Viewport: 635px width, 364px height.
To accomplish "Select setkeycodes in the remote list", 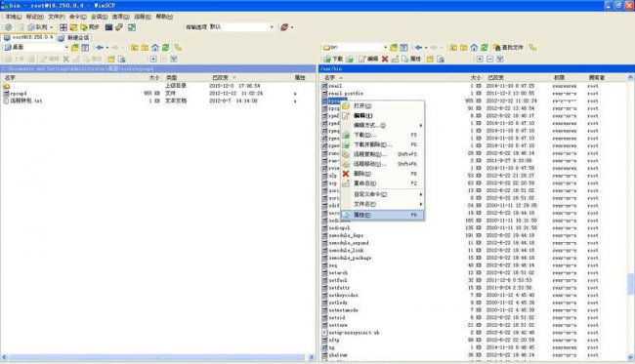I will [x=340, y=296].
